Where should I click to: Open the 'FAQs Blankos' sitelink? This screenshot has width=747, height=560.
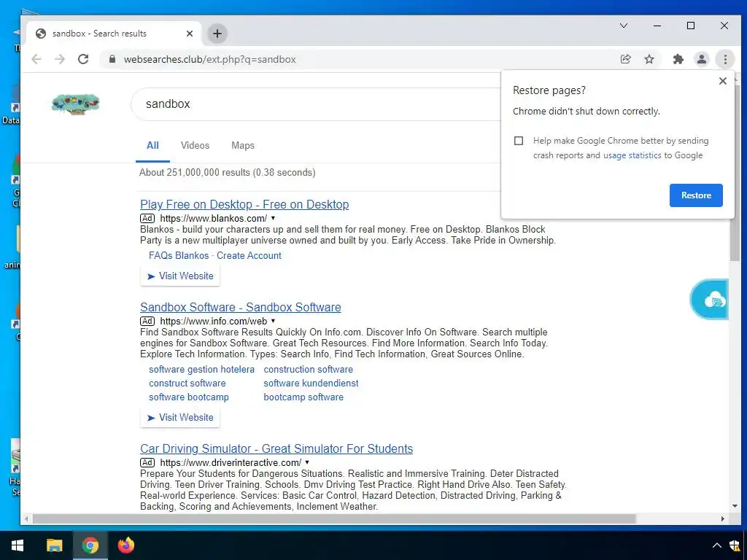click(179, 255)
